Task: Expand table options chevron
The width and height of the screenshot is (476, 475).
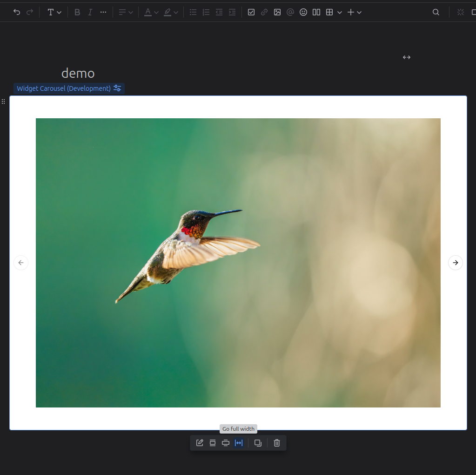Action: click(x=340, y=13)
